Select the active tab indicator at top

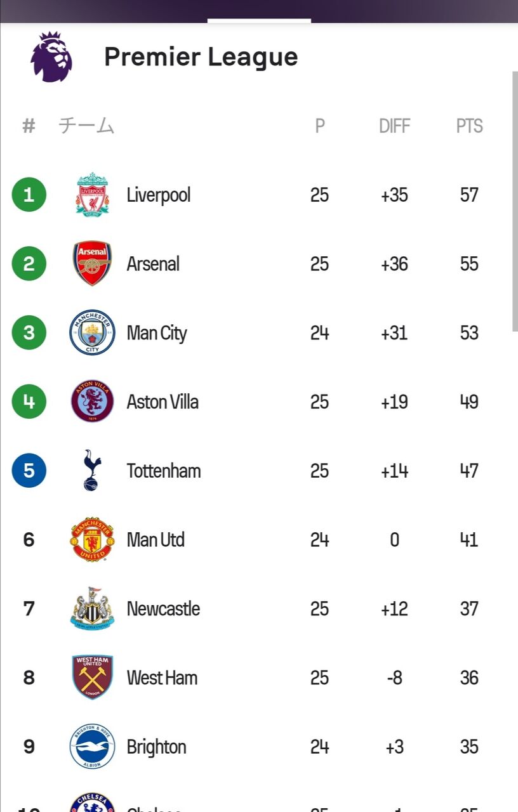259,21
